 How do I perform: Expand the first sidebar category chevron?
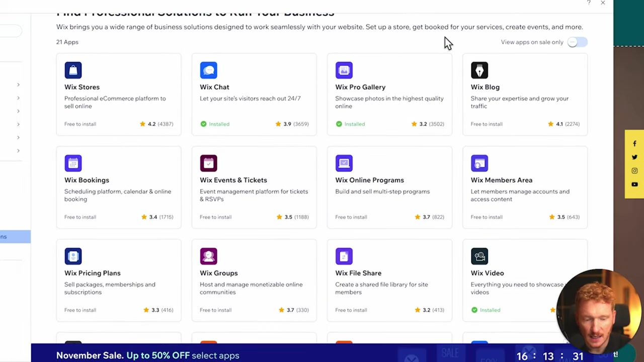tap(18, 84)
